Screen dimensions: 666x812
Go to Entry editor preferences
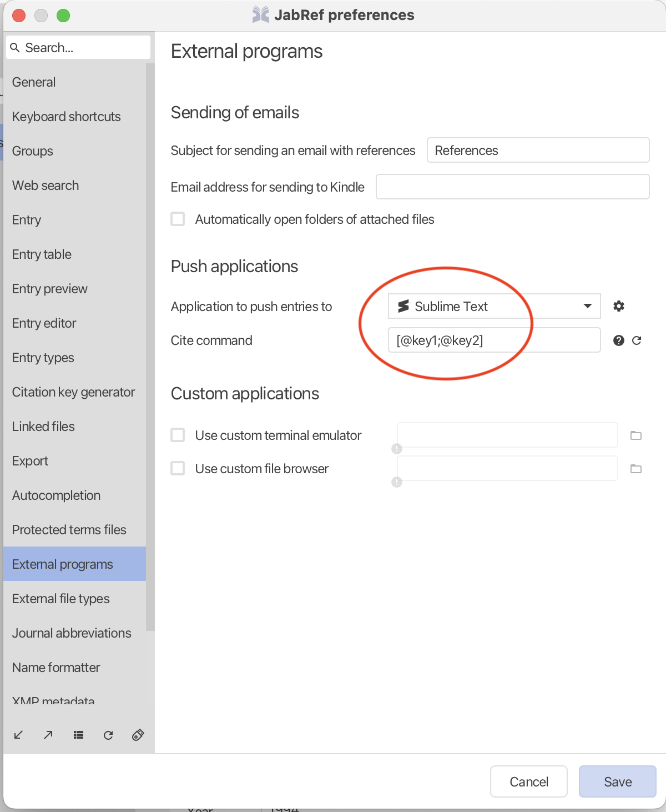tap(44, 323)
